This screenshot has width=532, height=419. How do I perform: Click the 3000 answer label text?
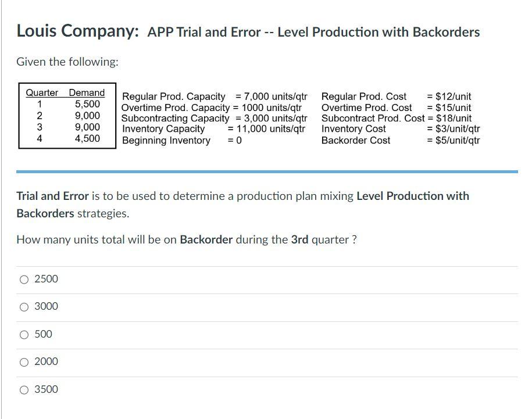tap(46, 306)
